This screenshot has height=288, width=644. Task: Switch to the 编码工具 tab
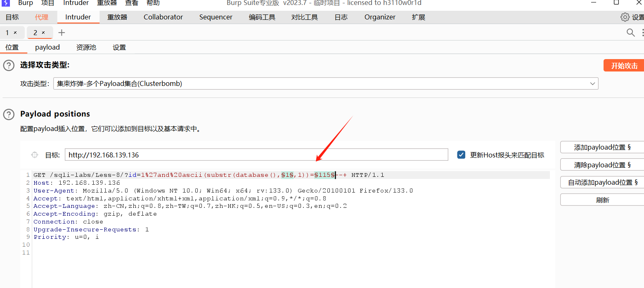262,17
